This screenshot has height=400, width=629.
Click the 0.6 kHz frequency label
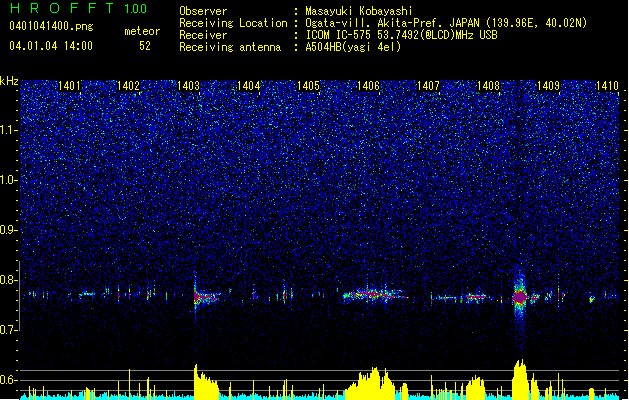click(9, 380)
